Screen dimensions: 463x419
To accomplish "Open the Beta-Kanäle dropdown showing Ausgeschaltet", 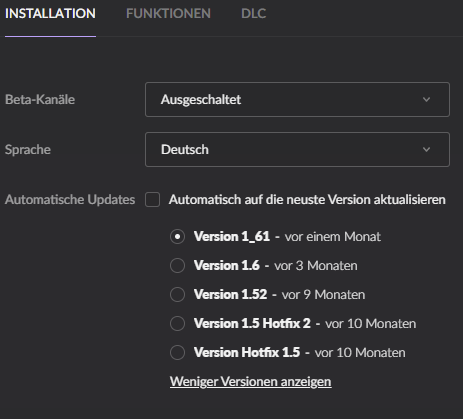I will pos(297,99).
